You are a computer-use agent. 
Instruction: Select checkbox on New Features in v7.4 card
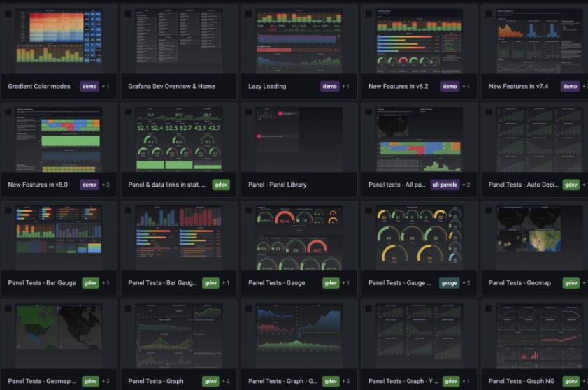pyautogui.click(x=489, y=14)
